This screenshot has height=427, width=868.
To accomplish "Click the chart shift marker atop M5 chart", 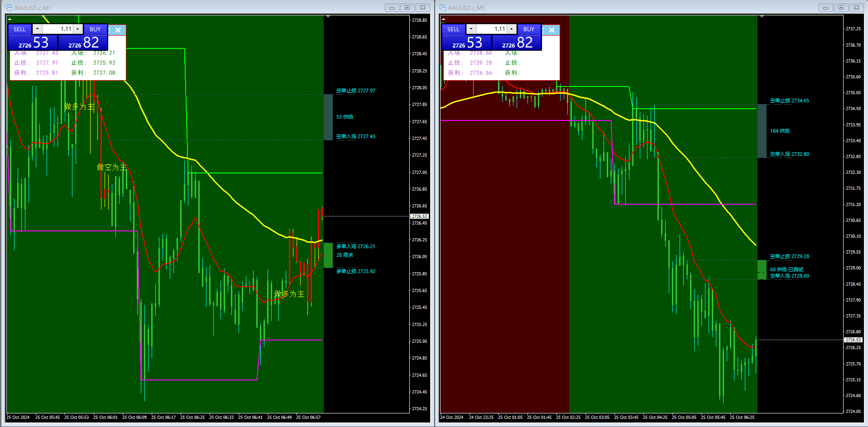I will tap(762, 17).
